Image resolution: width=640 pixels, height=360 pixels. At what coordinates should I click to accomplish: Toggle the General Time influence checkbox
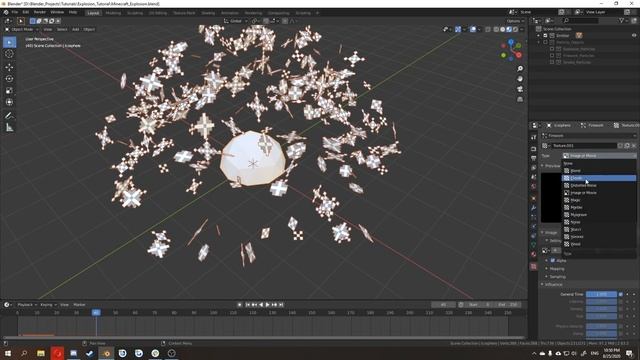(621, 294)
